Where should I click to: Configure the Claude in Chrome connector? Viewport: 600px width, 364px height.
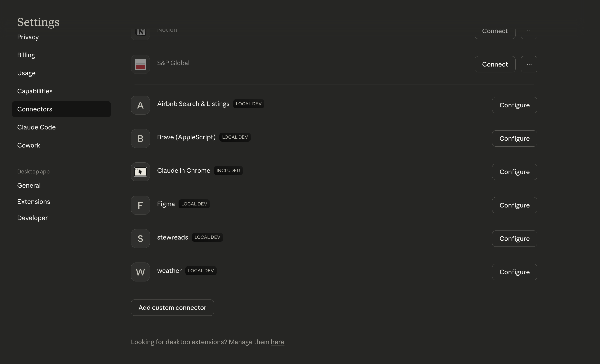514,172
